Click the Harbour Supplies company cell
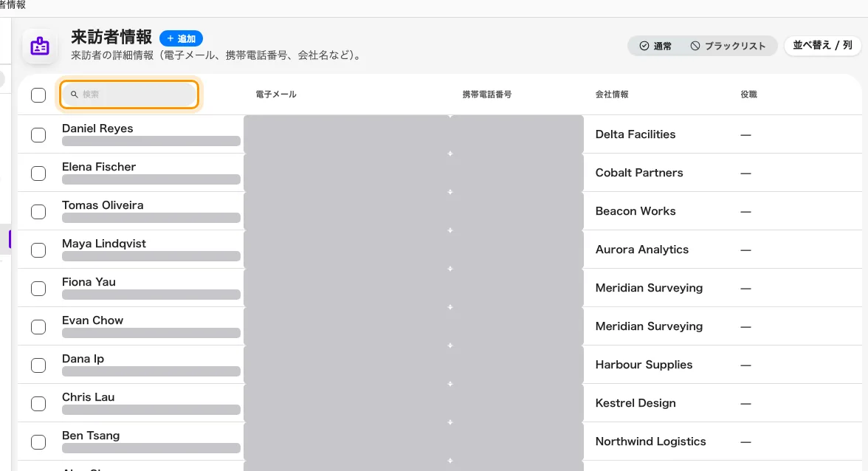This screenshot has width=868, height=471. point(644,365)
